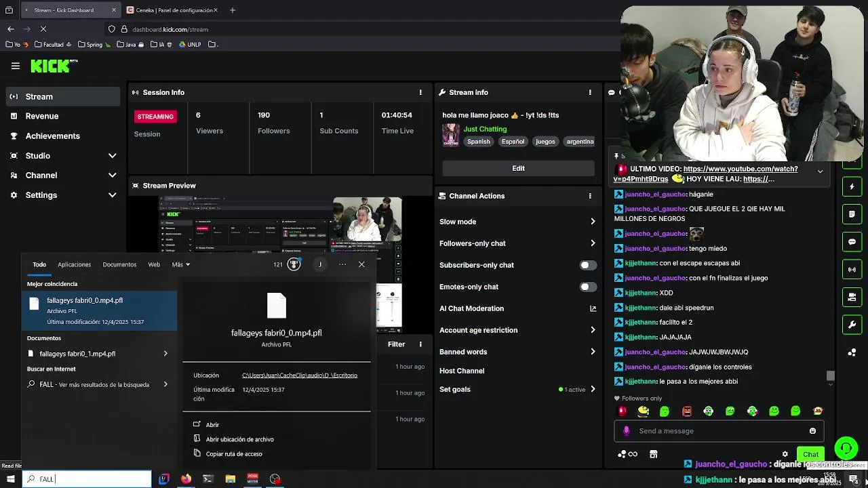868x488 pixels.
Task: Open the search panel more options ellipsis
Action: pos(342,264)
